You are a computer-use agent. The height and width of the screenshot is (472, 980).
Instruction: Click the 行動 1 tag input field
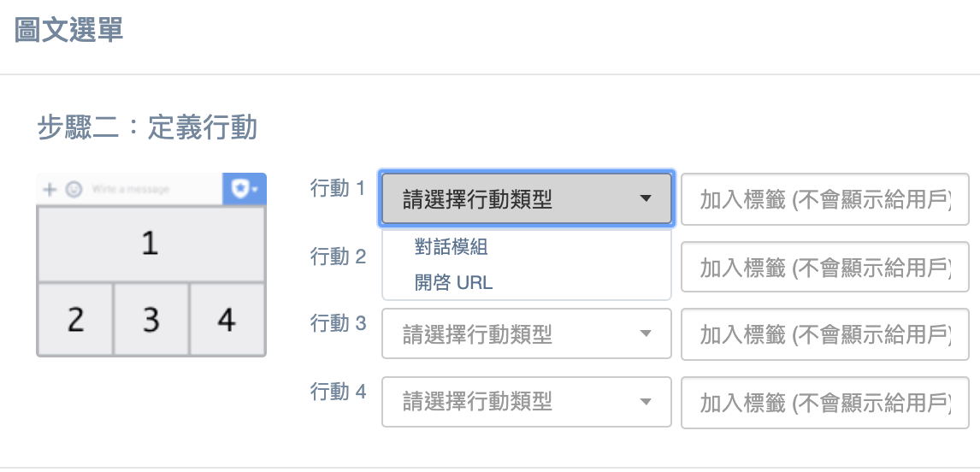825,199
